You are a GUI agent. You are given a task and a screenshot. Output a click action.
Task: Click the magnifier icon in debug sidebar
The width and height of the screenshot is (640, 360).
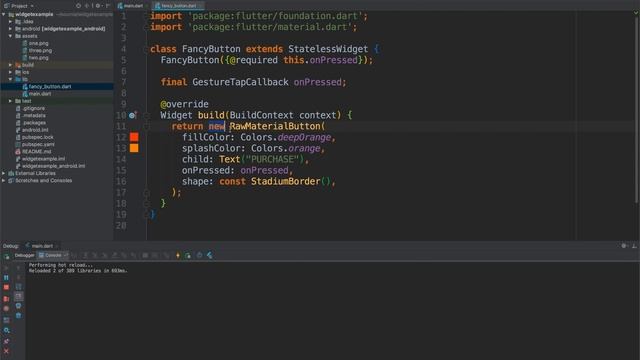[x=7, y=330]
